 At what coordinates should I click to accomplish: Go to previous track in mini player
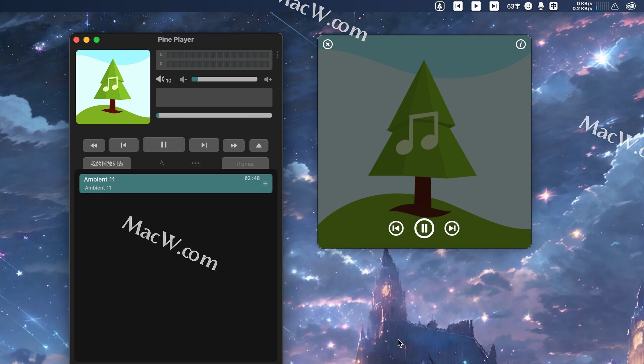coord(396,228)
